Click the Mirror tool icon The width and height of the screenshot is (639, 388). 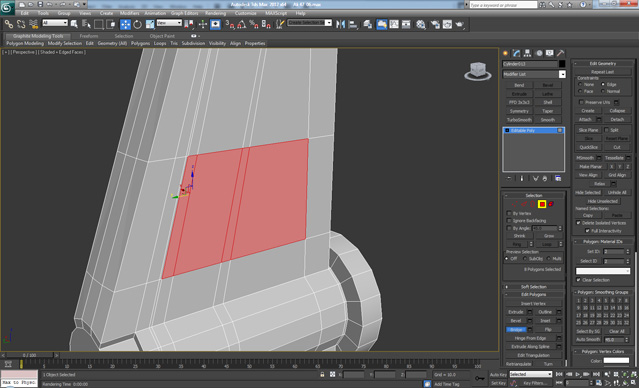coord(340,24)
